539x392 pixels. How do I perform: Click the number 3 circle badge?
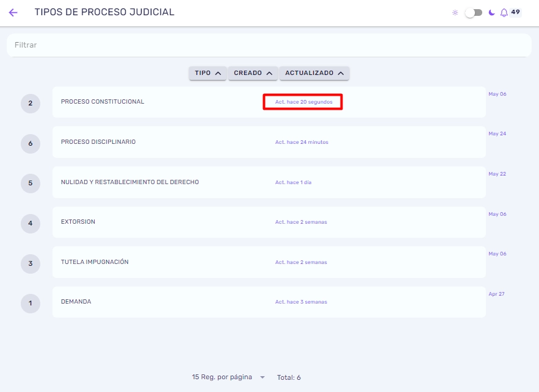pyautogui.click(x=31, y=263)
